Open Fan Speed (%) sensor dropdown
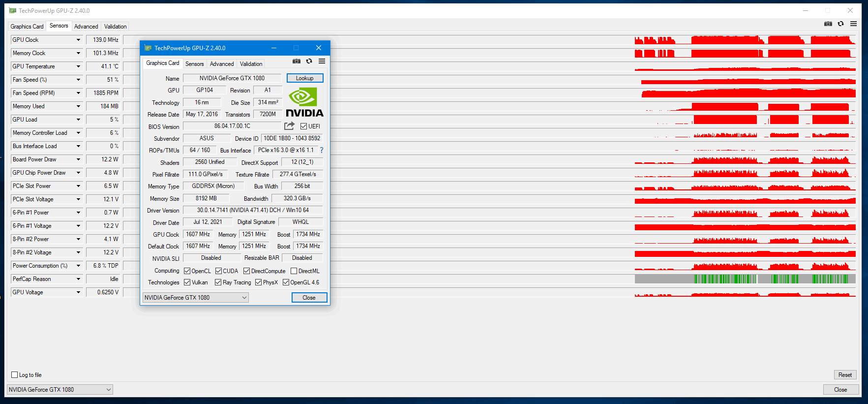The height and width of the screenshot is (404, 868). tap(78, 80)
